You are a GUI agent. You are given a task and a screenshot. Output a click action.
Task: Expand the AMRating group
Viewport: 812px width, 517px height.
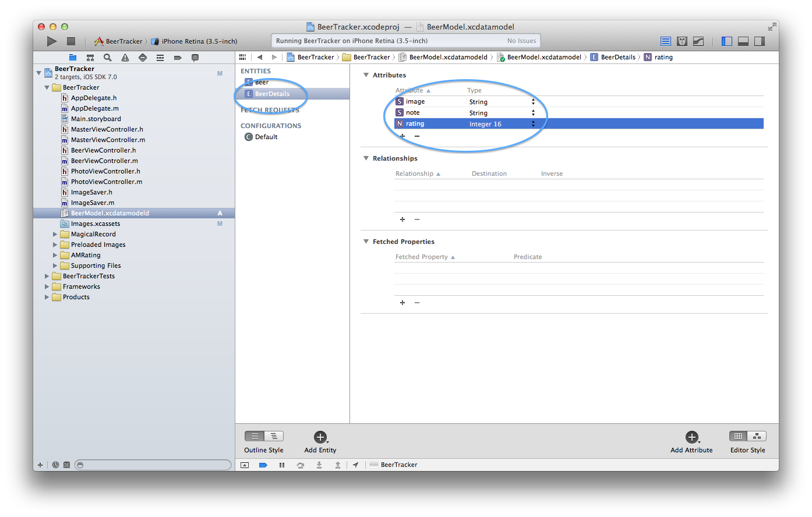click(x=55, y=256)
